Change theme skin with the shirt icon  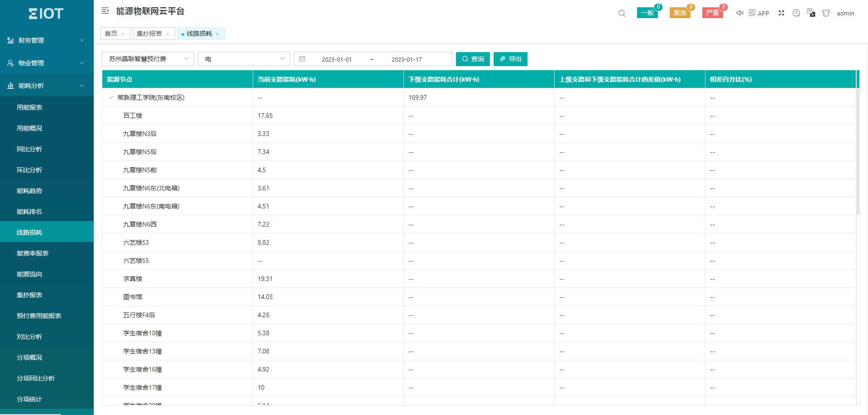point(826,13)
